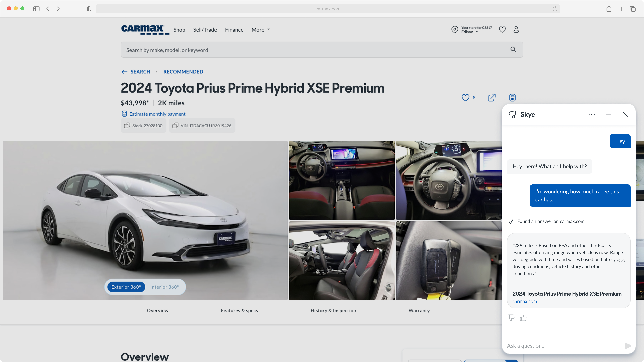Open the user account profile icon
The image size is (644, 362).
click(x=516, y=29)
